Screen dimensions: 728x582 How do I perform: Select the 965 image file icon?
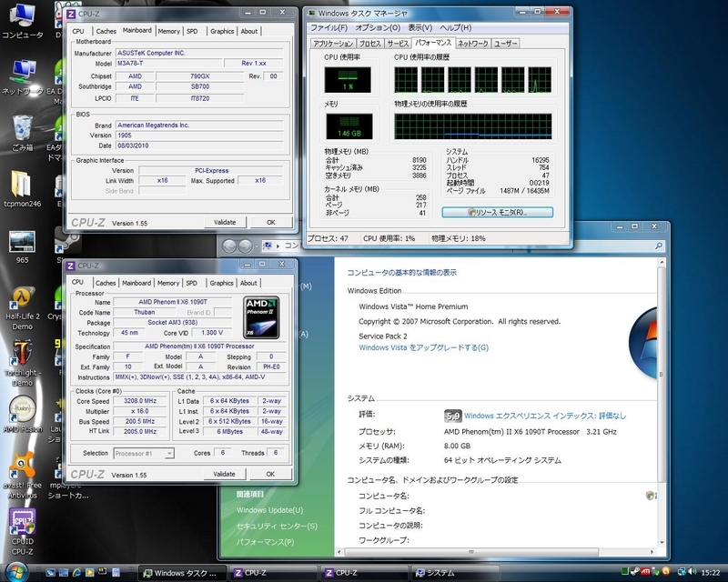click(22, 247)
